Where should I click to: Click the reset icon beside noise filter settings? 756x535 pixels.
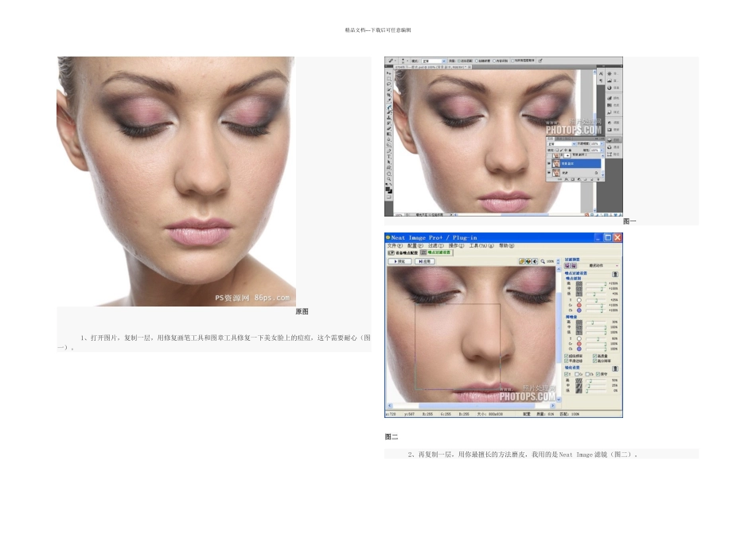coord(615,273)
